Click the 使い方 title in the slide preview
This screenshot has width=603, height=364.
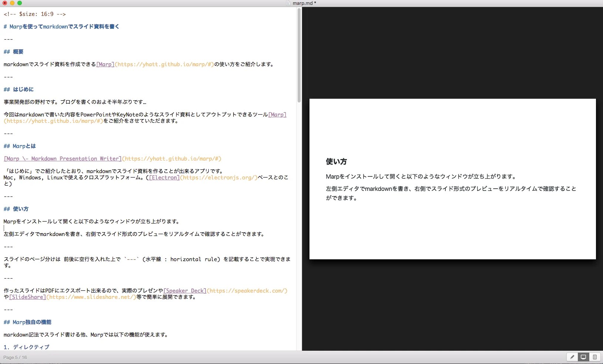point(336,162)
